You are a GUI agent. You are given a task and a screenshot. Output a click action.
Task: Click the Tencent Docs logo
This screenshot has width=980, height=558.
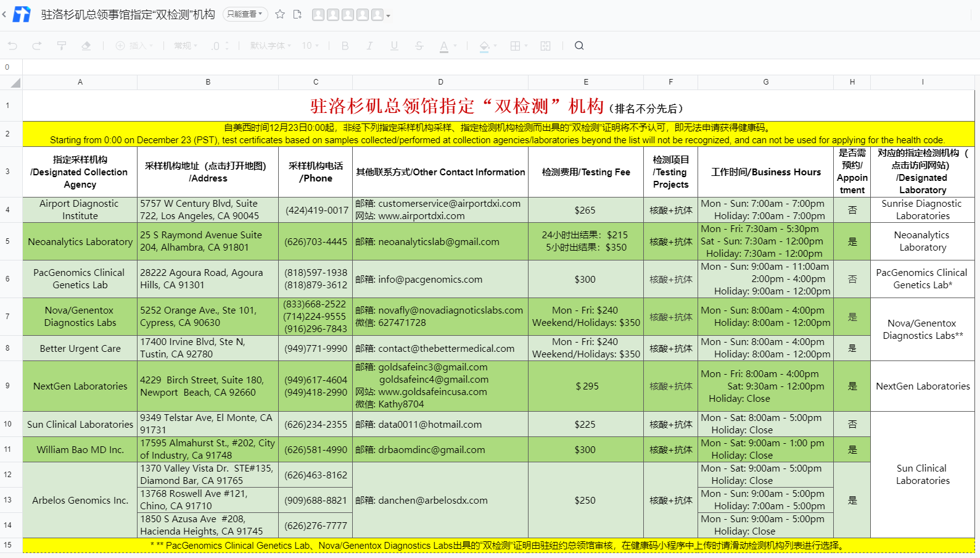pyautogui.click(x=22, y=14)
